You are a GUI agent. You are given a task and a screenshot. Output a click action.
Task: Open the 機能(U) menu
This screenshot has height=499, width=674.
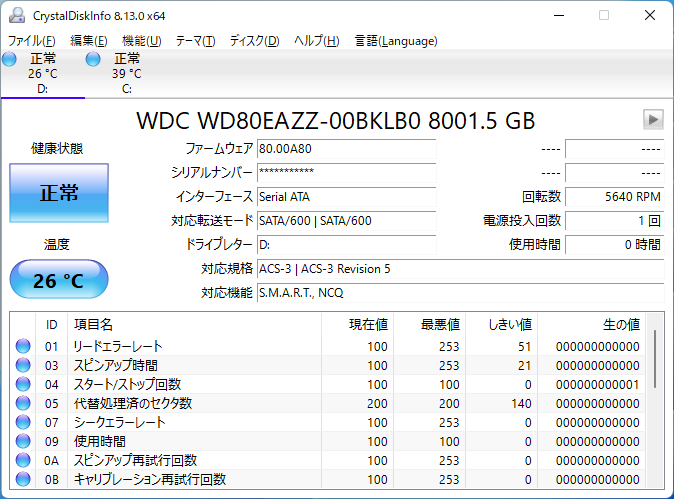click(x=141, y=41)
